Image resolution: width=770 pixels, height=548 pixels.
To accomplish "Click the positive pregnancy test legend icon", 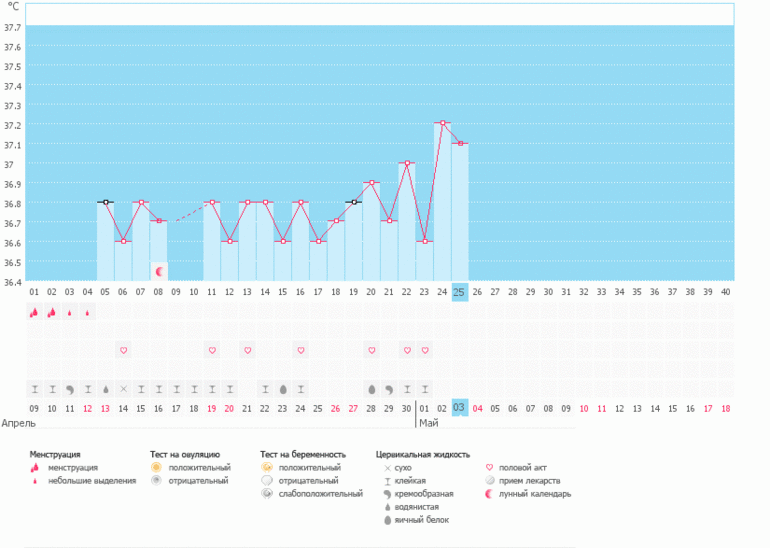I will click(267, 467).
